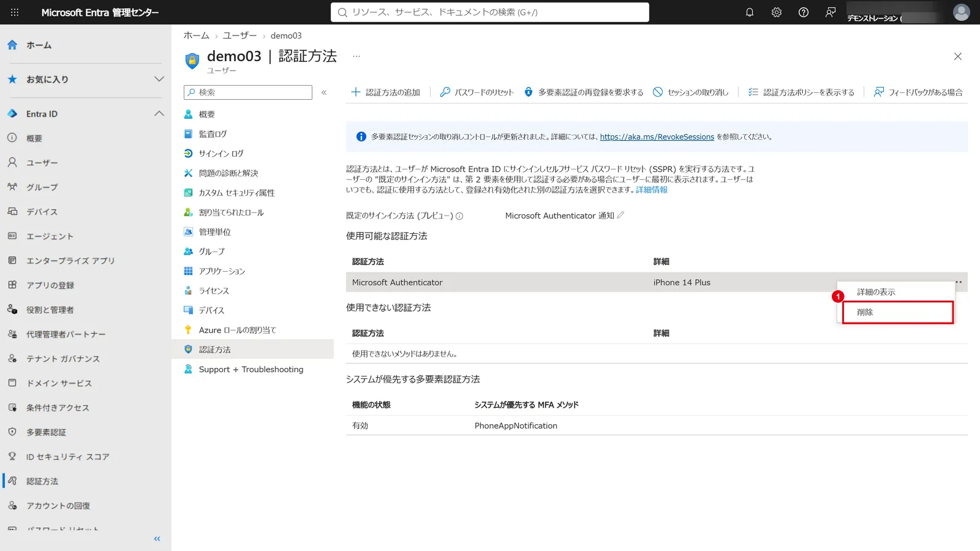980x551 pixels.
Task: Click フィードバックがある場合 toolbar button
Action: coord(918,92)
